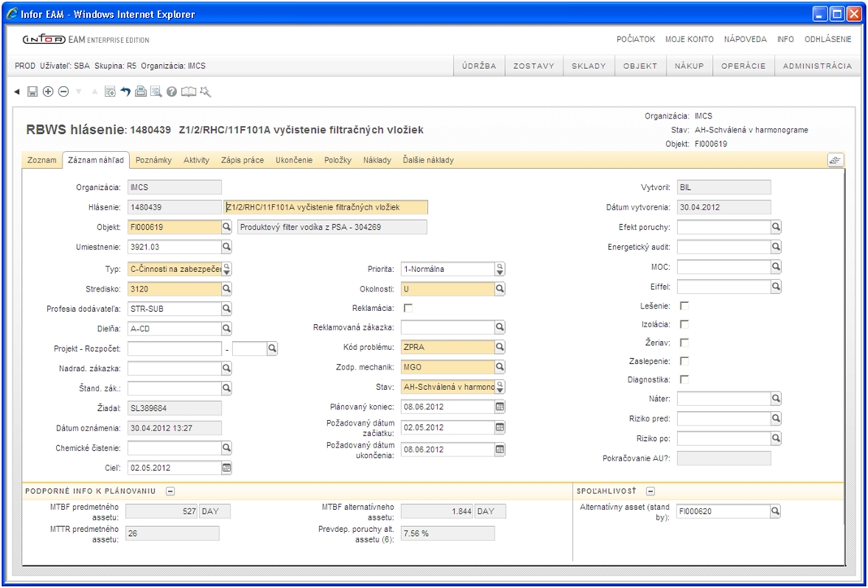Viewport: 868px width, 588px height.
Task: Open the calendar for the Cieľ date
Action: pos(227,468)
